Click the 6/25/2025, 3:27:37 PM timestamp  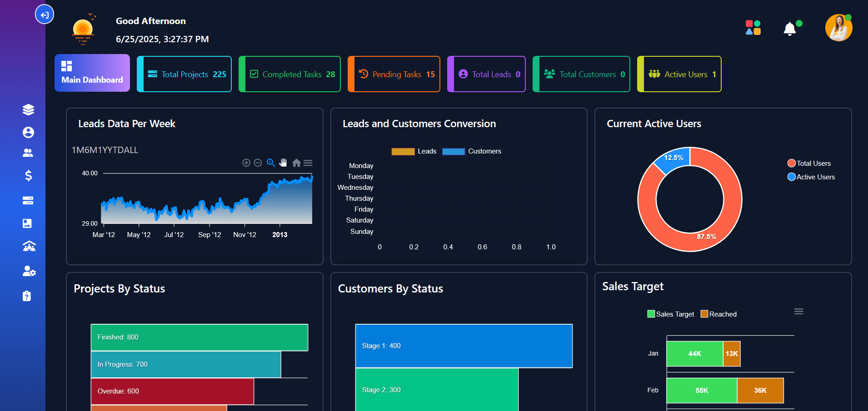[x=162, y=39]
